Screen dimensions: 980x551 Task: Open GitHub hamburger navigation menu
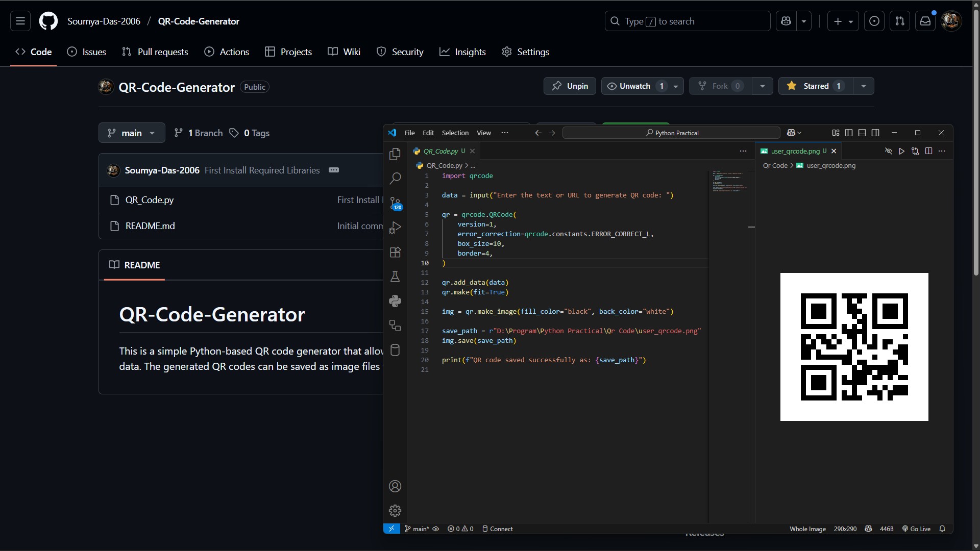click(x=20, y=21)
